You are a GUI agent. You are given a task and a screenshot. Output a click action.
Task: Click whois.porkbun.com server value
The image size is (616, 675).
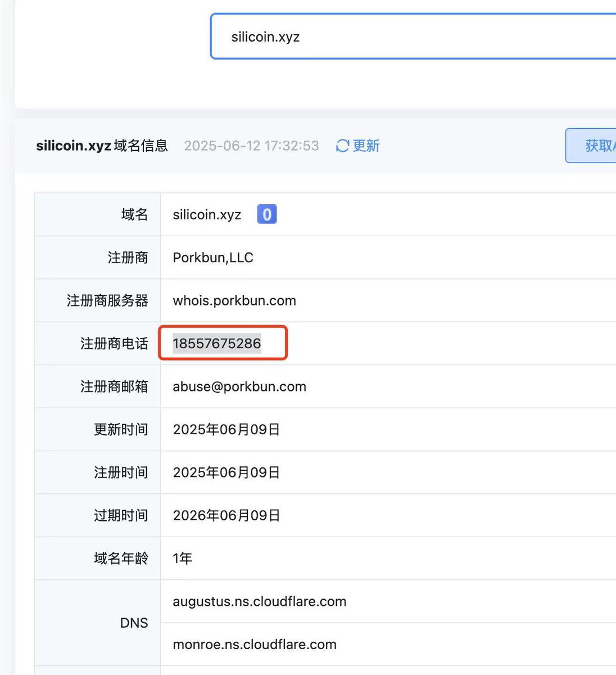click(234, 300)
